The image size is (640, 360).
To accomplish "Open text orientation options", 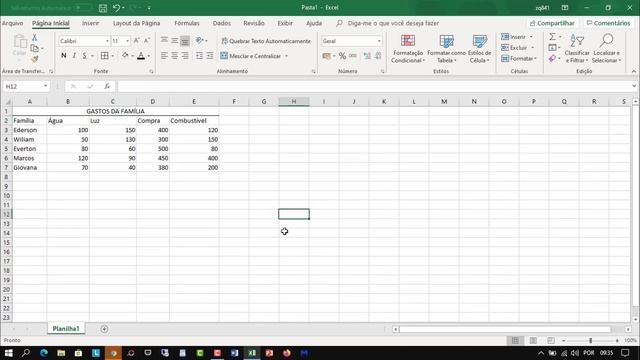I will pyautogui.click(x=201, y=40).
